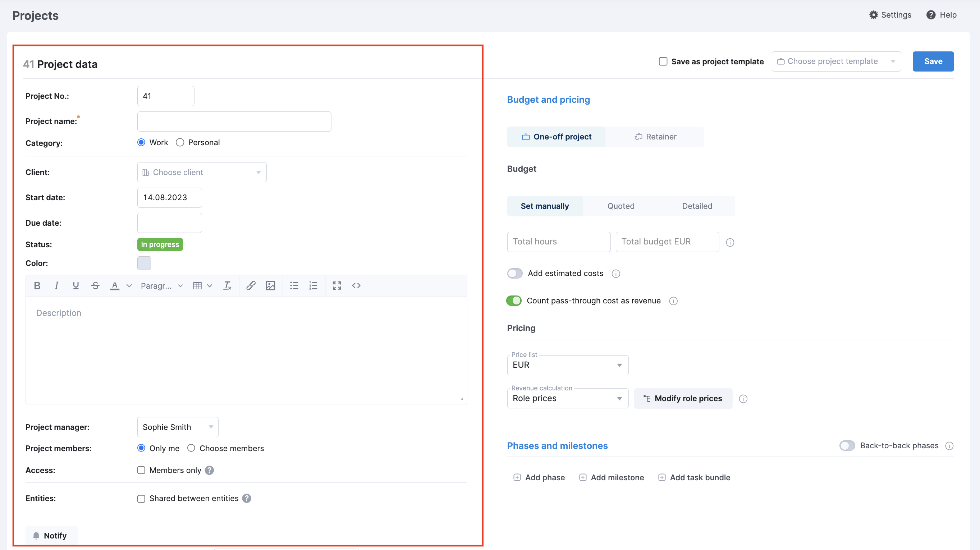Enable the Add estimated costs toggle

pyautogui.click(x=514, y=273)
